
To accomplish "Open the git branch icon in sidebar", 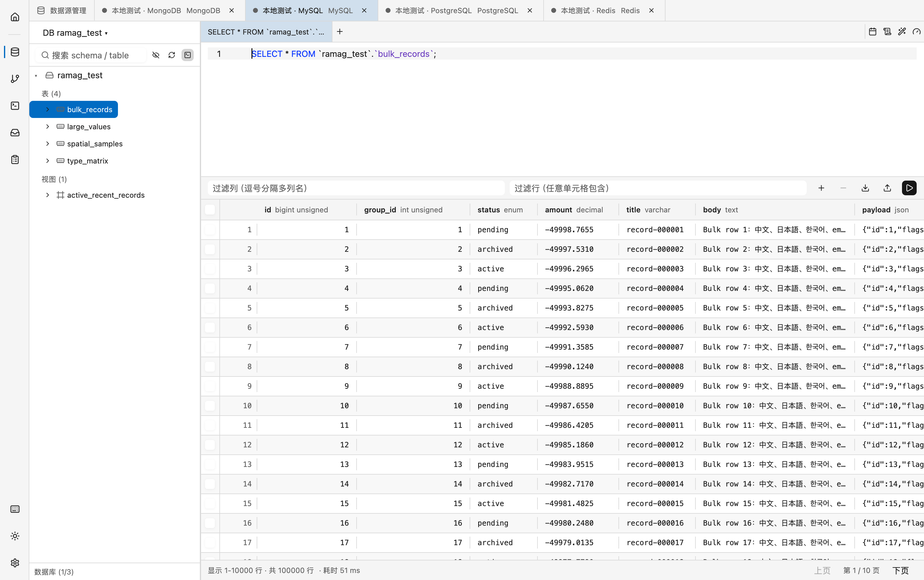I will tap(15, 79).
